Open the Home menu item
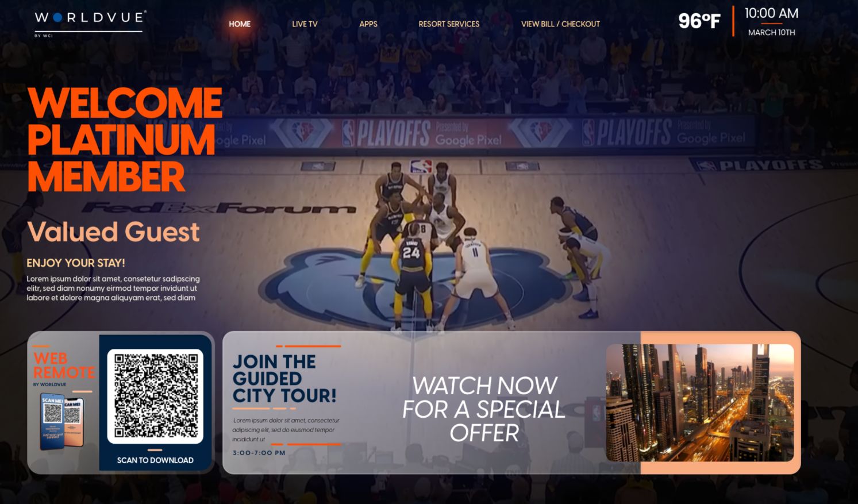858x504 pixels. pyautogui.click(x=240, y=24)
